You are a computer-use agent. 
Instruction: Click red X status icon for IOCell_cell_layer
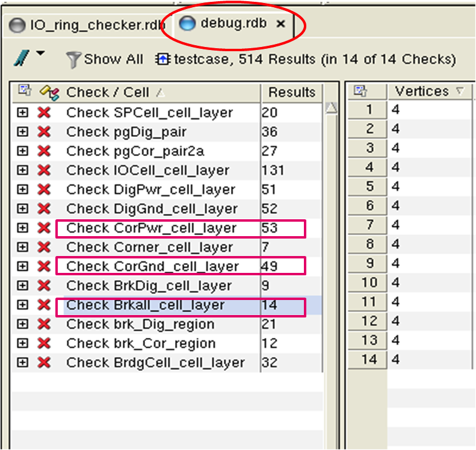43,170
